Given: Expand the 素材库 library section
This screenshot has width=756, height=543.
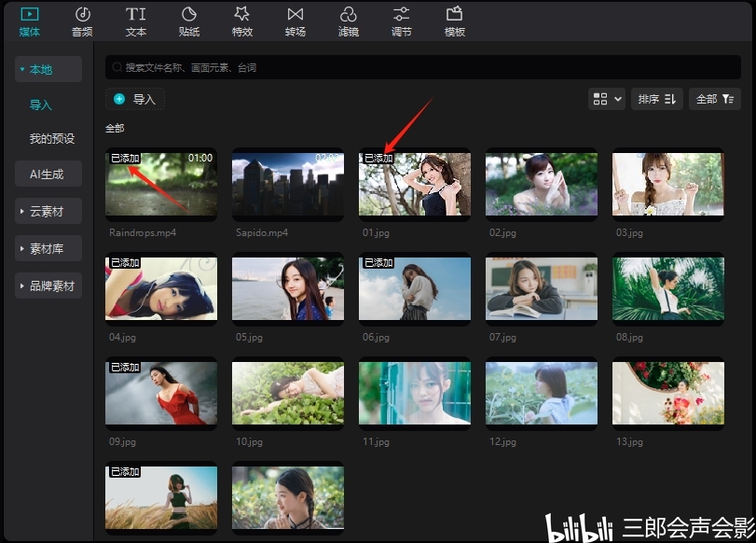Looking at the screenshot, I should (48, 248).
